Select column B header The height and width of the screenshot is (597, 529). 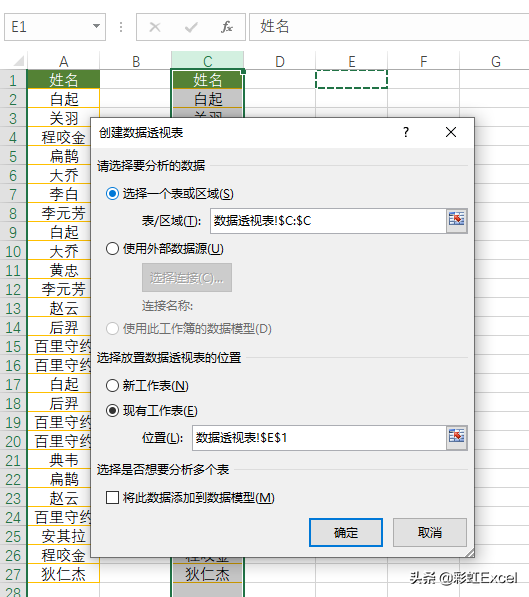tap(136, 61)
